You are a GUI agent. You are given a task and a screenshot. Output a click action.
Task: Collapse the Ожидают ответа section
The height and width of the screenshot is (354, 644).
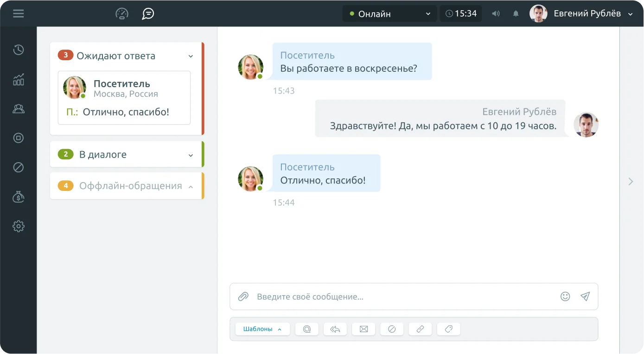point(190,56)
